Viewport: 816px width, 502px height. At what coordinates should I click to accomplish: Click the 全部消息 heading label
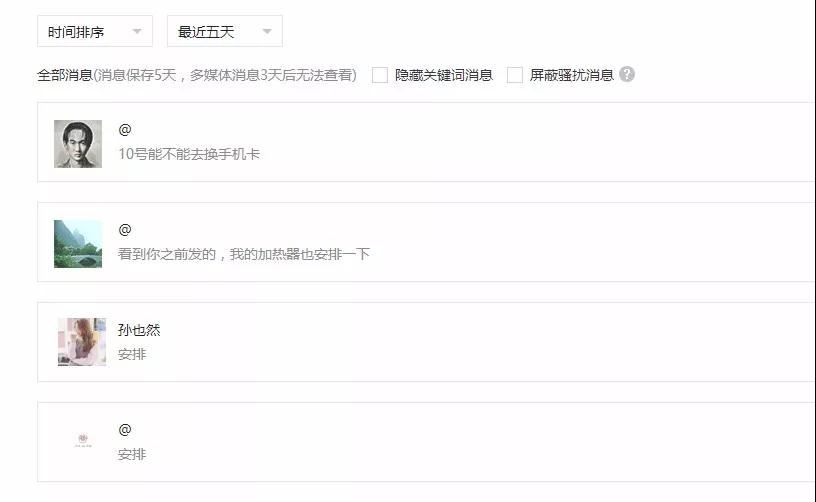[x=65, y=75]
